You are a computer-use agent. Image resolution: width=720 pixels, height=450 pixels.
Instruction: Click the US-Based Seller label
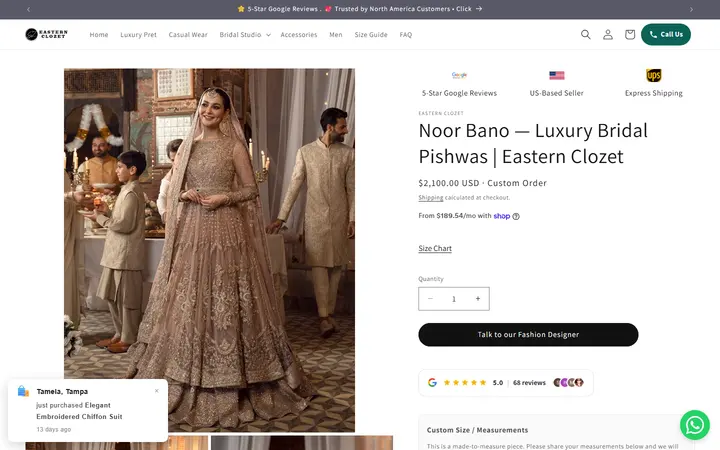[557, 93]
